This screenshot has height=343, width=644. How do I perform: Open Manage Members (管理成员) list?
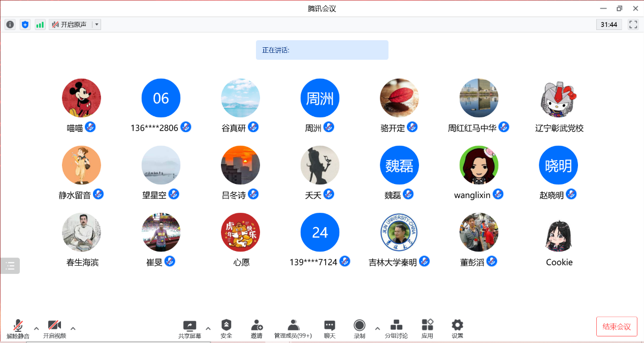point(293,328)
